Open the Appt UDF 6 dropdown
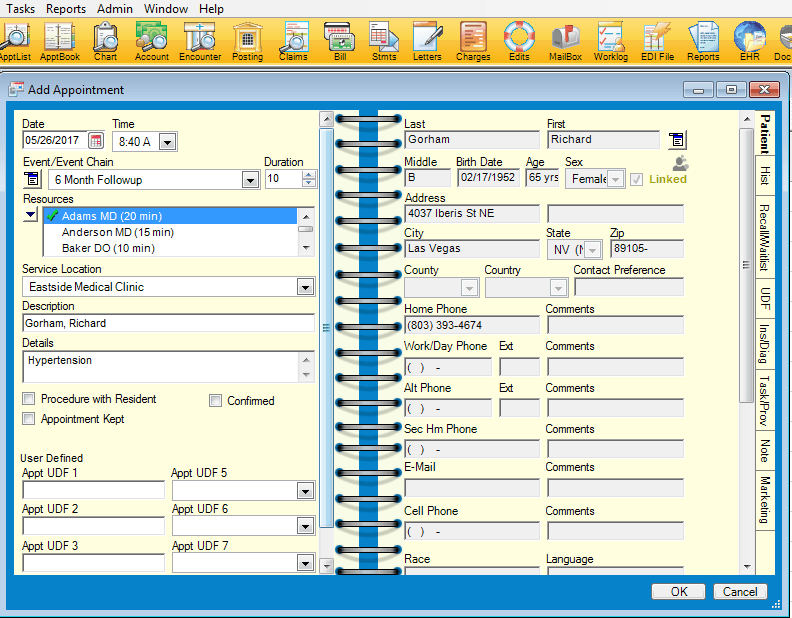 [305, 527]
